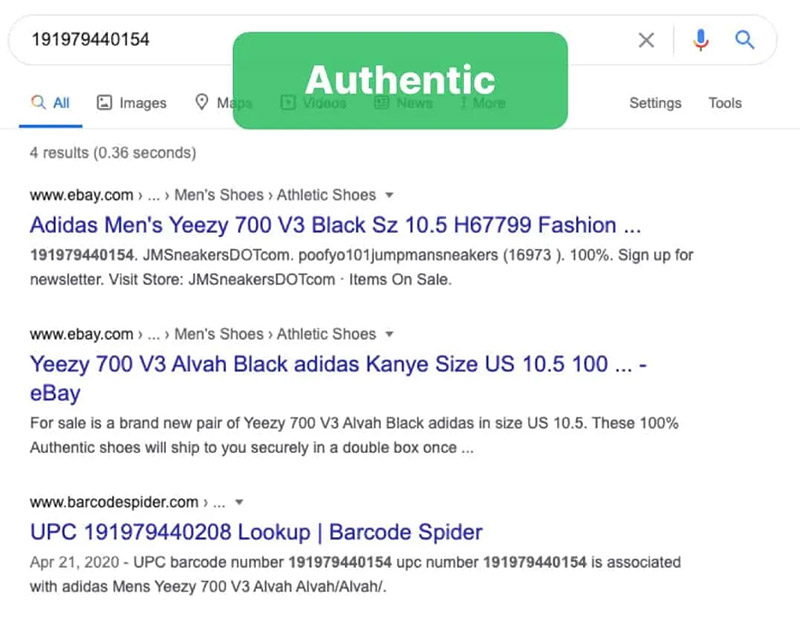The height and width of the screenshot is (622, 800).
Task: Click the blue magnifying glass search button
Action: coord(745,40)
